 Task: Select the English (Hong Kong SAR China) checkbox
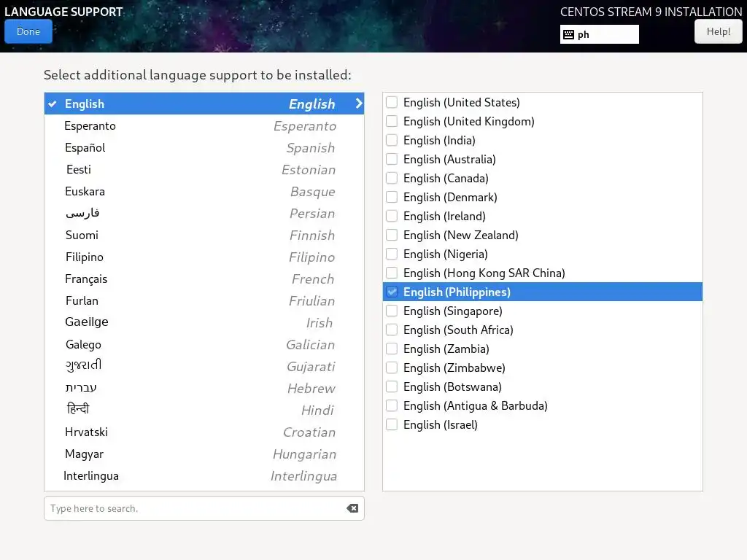pos(392,273)
